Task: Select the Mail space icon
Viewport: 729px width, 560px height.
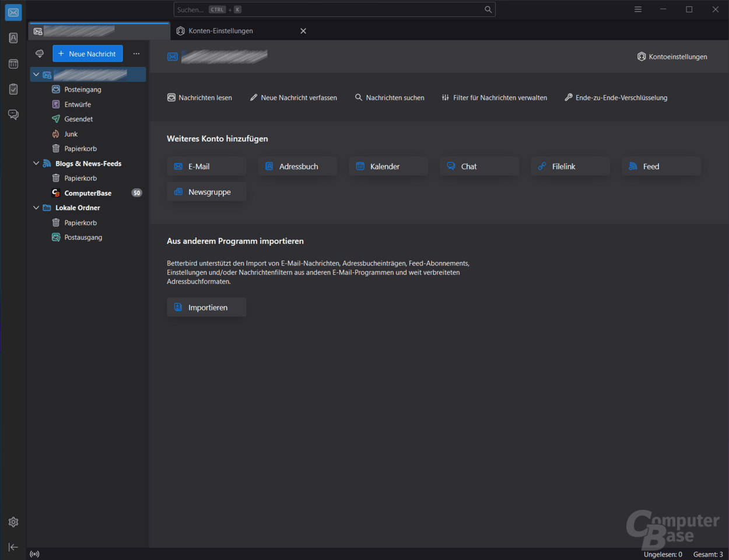Action: (13, 12)
